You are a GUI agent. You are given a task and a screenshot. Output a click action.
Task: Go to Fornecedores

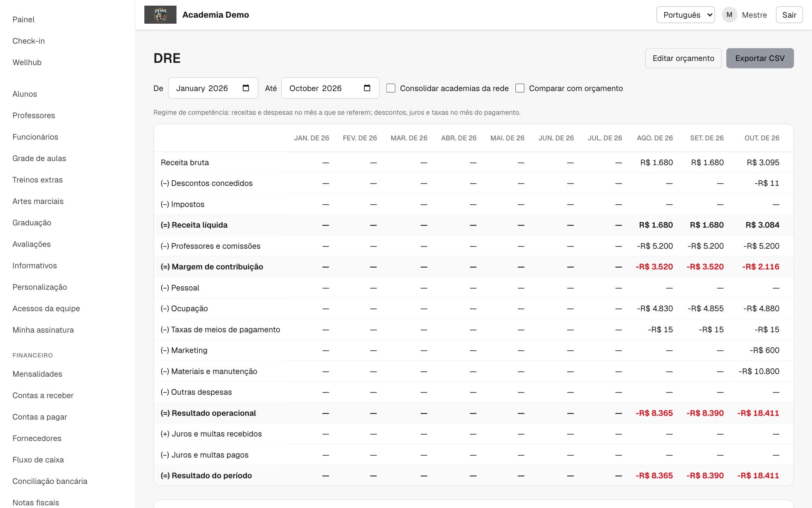pyautogui.click(x=37, y=438)
